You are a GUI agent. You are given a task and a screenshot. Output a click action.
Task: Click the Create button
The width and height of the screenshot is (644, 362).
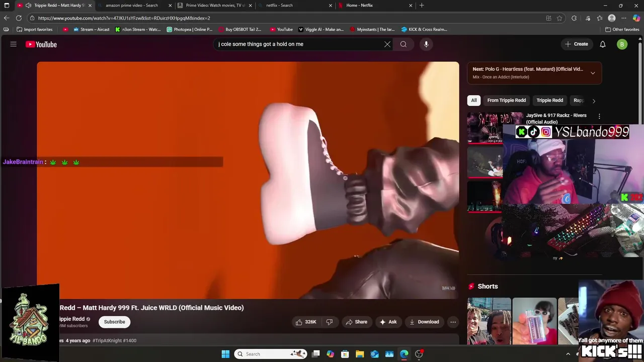tap(577, 44)
